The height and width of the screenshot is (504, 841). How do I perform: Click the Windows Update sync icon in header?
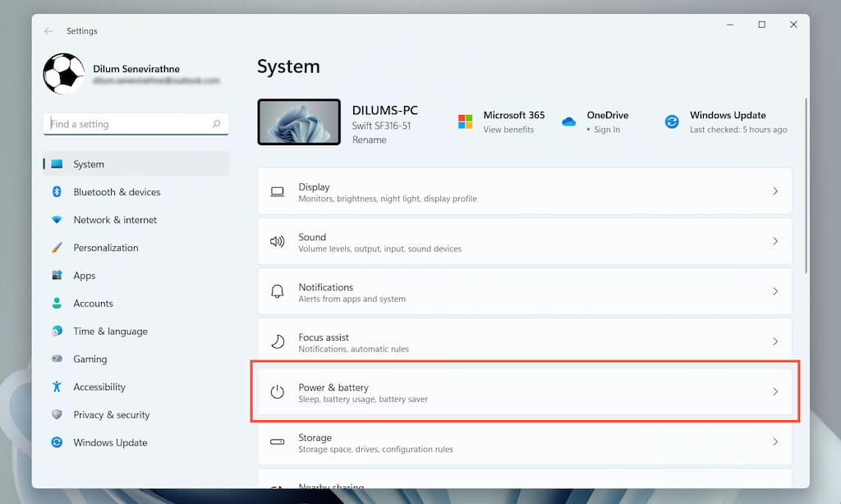pos(672,121)
